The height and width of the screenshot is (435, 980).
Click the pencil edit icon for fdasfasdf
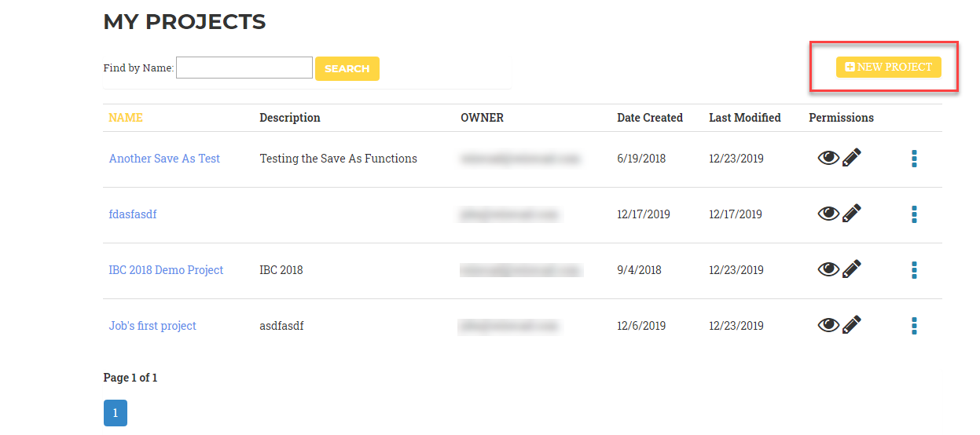pos(852,214)
